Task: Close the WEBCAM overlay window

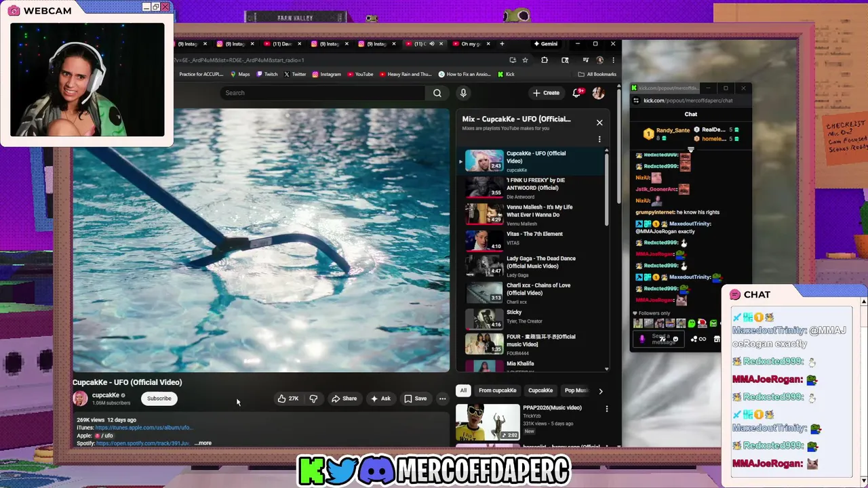Action: point(165,7)
